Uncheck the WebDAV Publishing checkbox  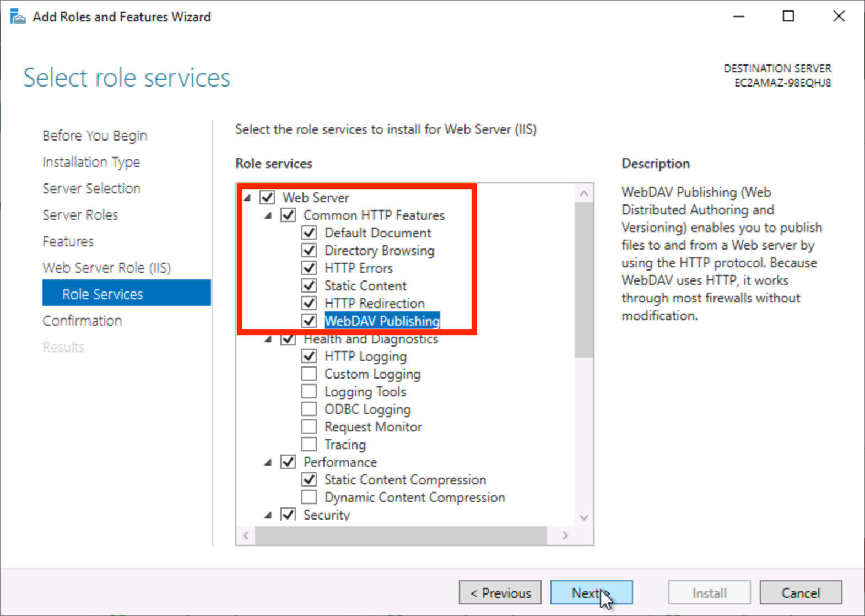[x=309, y=321]
